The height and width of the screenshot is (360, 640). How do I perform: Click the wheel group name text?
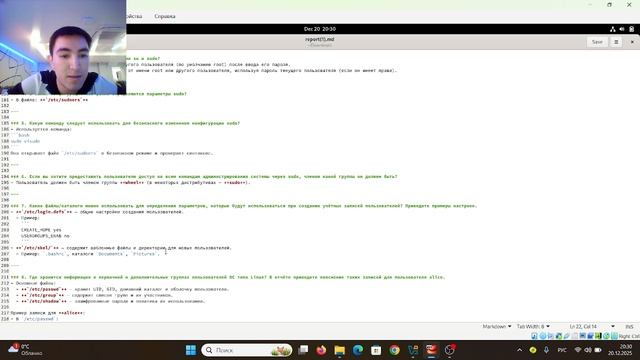[x=132, y=182]
